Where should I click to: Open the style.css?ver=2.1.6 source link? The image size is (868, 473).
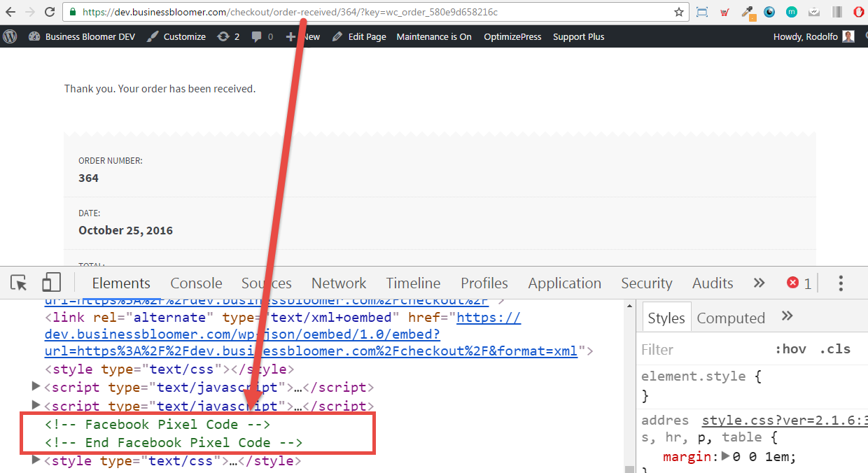click(x=785, y=421)
